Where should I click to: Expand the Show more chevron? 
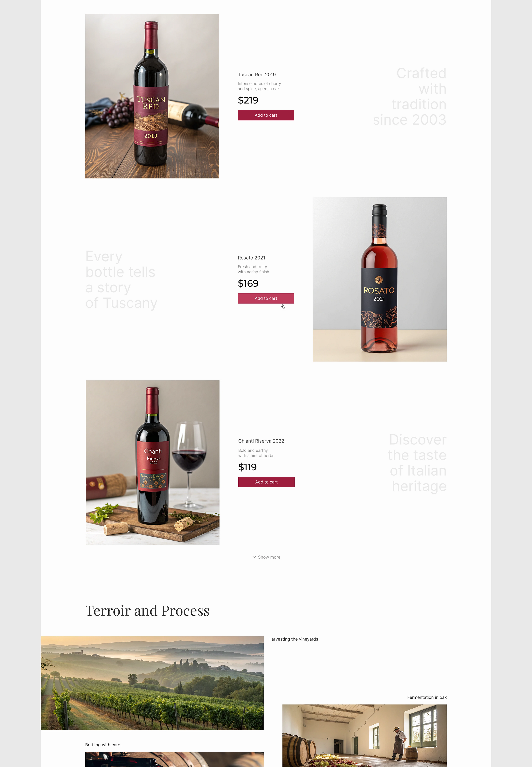pyautogui.click(x=254, y=557)
